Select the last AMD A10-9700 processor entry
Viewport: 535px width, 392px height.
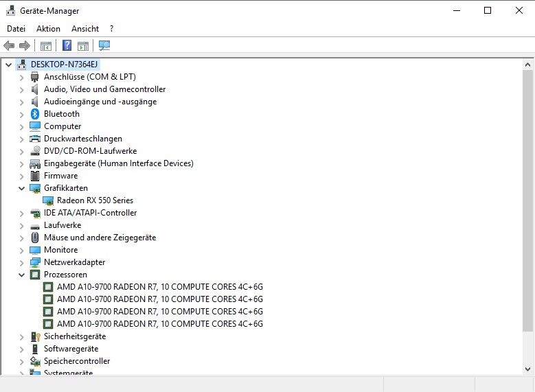pos(160,324)
